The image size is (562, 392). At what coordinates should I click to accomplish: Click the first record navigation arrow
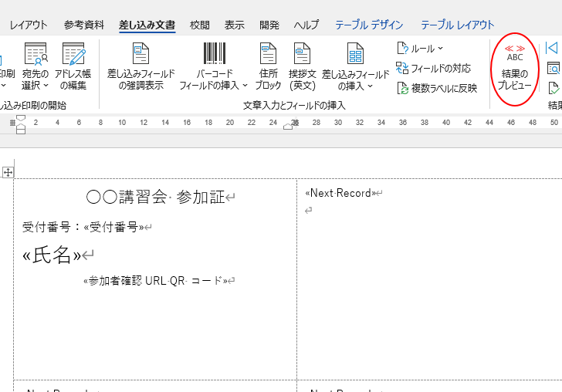pos(552,49)
